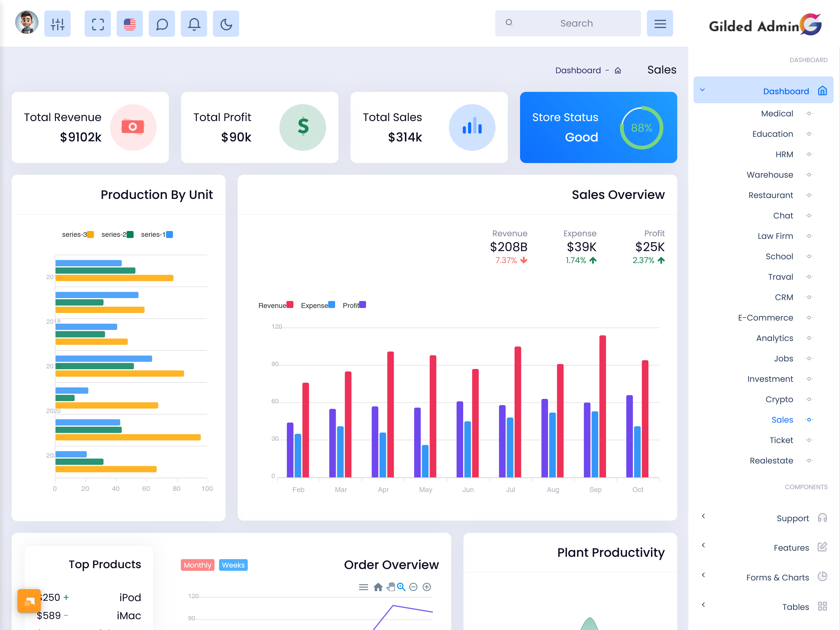Select E-Commerce in the sidebar
840x630 pixels.
click(x=765, y=318)
